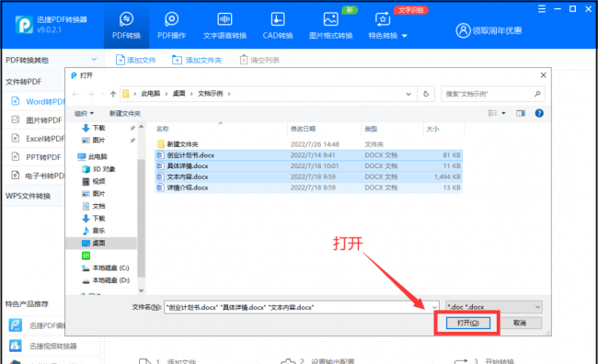The height and width of the screenshot is (364, 598).
Task: Open the 图片格式转换 tab
Action: point(330,26)
